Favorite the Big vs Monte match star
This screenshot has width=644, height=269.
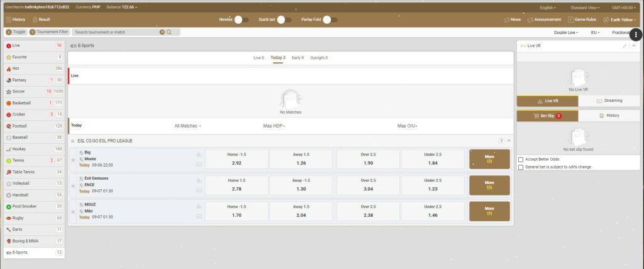73,160
